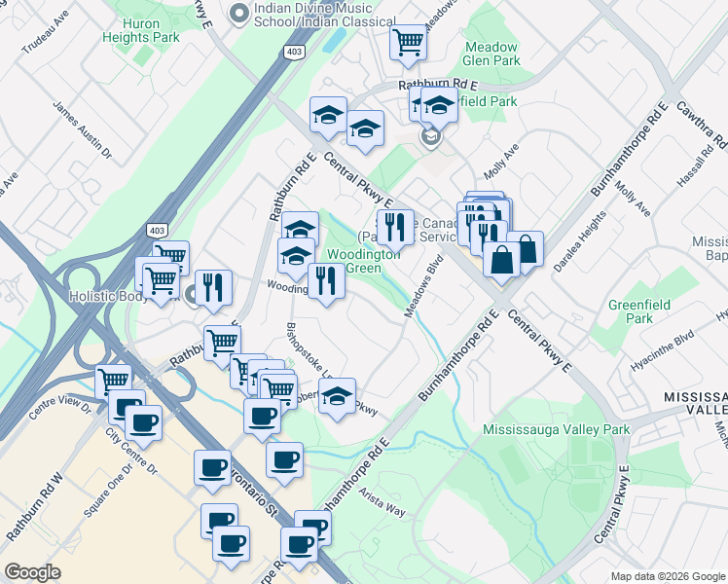Screen dimensions: 728x584
Task: Click the Hyacinthe Blvd street label
Action: 662,350
